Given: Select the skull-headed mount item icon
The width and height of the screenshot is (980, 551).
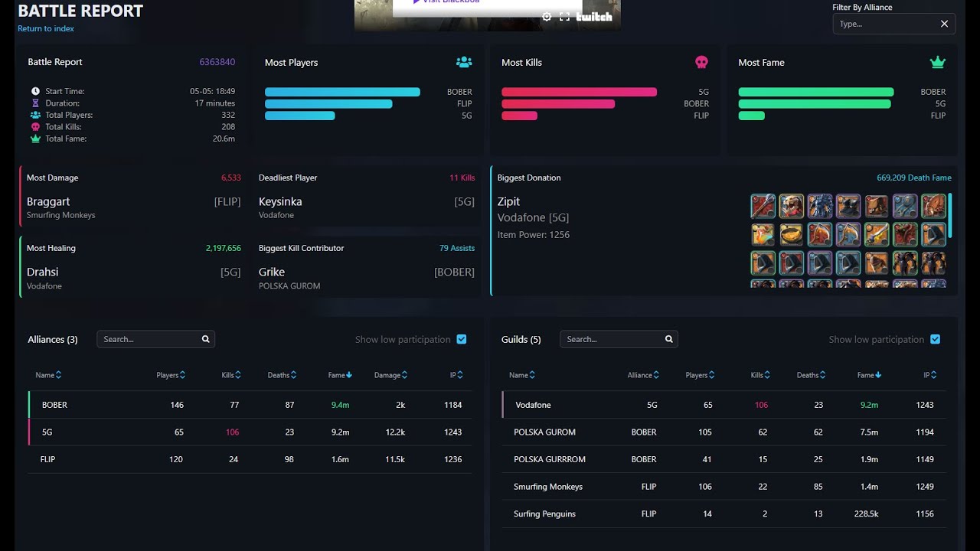Looking at the screenshot, I should (791, 206).
